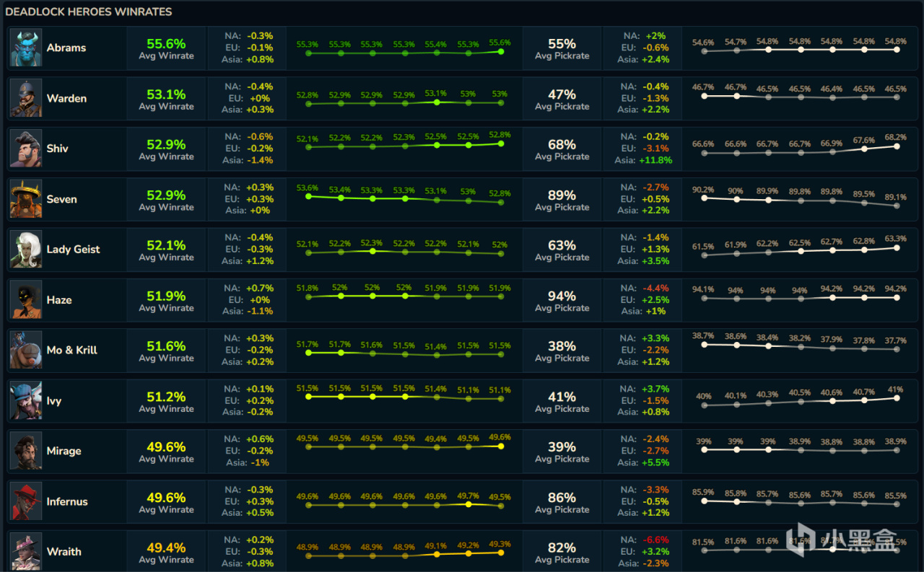Click Shiv 68% average pickrate value
Screen dimensions: 924x572
pyautogui.click(x=562, y=144)
